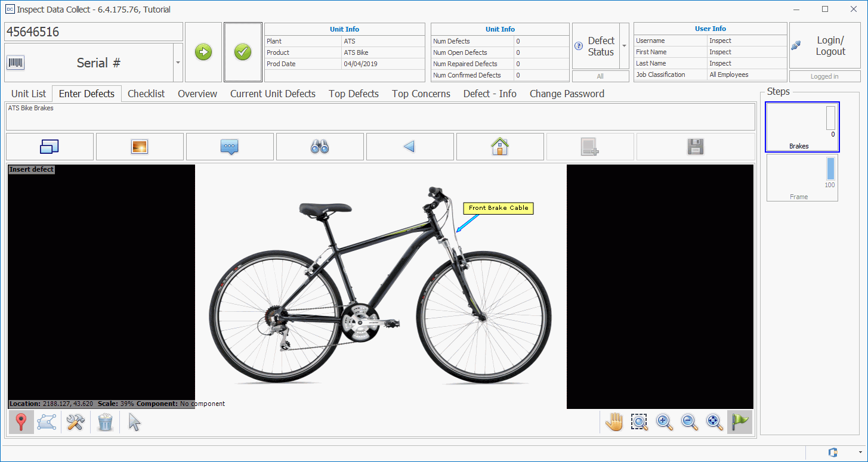Toggle the green flag button
Image resolution: width=868 pixels, height=462 pixels.
(740, 422)
